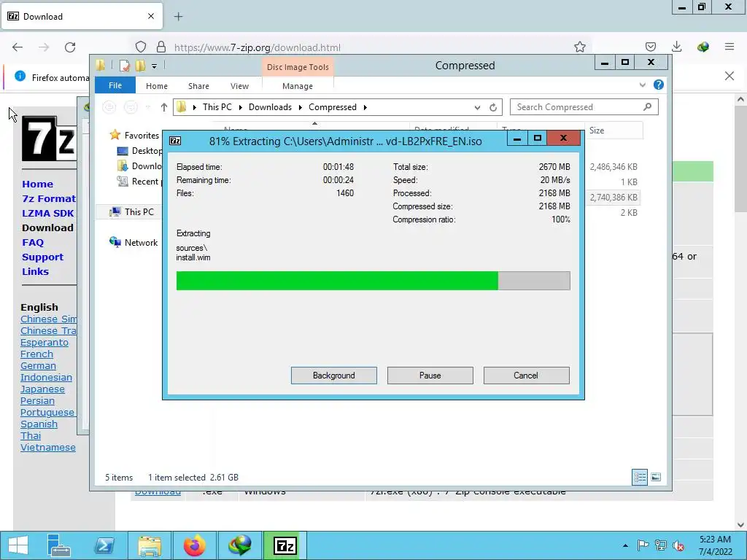Click the muted volume tray icon

tap(678, 545)
